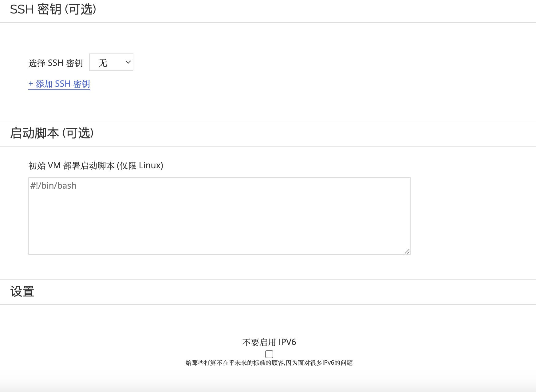Viewport: 536px width, 392px height.
Task: Open the SSH key selection dropdown
Action: tap(111, 62)
